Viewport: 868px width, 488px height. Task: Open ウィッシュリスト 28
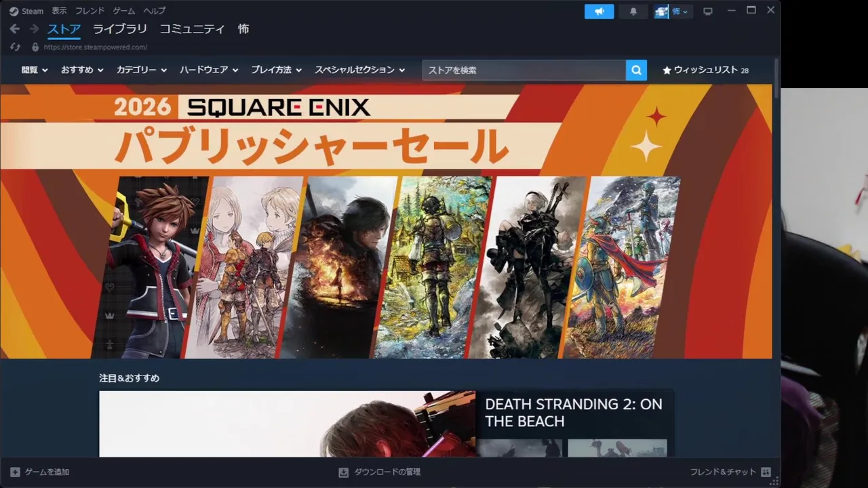click(705, 70)
